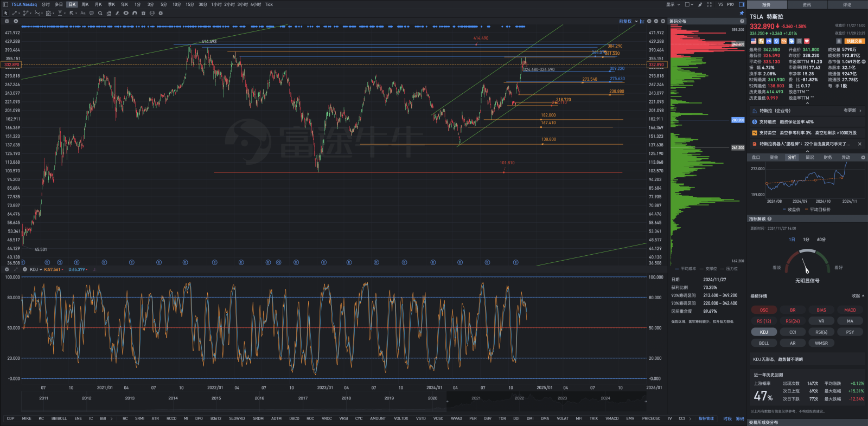This screenshot has width=868, height=426.
Task: Select the MACD indicator pill
Action: (850, 310)
